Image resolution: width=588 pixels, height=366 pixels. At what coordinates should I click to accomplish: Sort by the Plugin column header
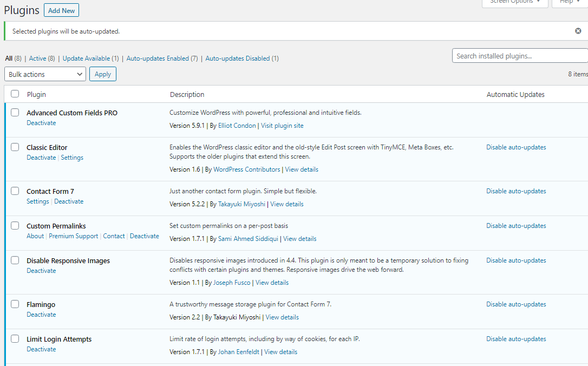36,95
